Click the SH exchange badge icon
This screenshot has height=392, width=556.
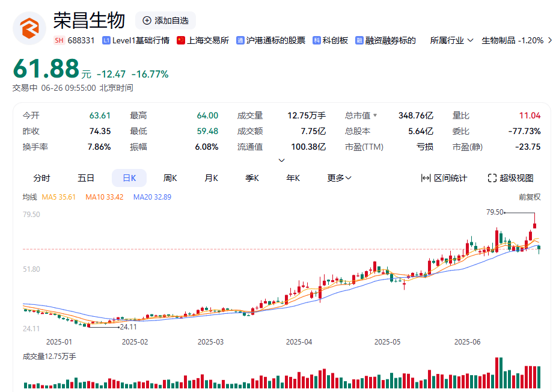click(x=60, y=40)
